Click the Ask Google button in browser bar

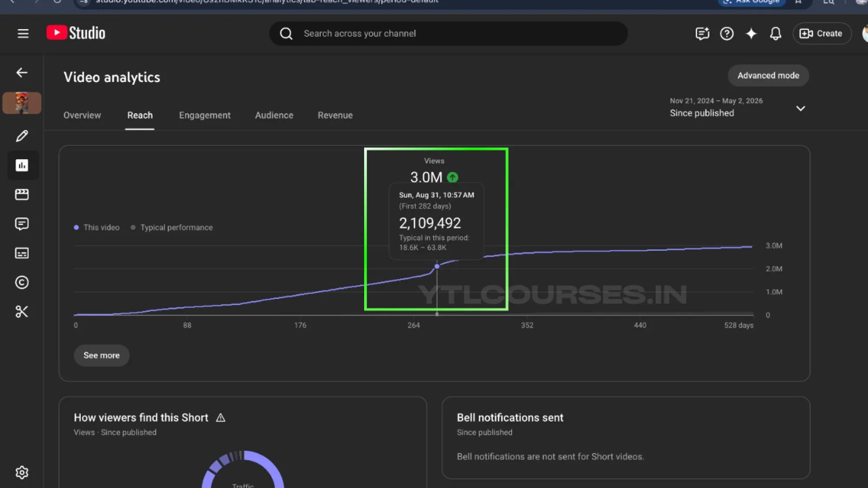[x=752, y=2]
